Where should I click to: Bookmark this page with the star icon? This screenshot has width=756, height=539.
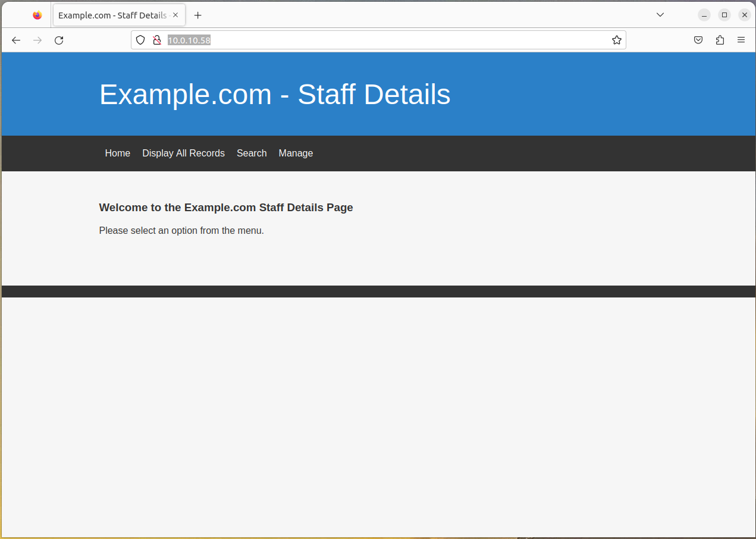tap(617, 40)
